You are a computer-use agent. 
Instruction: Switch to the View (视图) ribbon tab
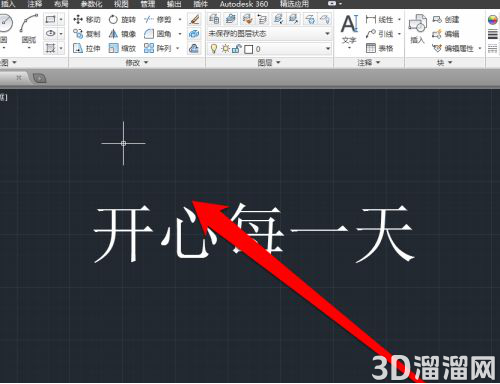pos(121,4)
